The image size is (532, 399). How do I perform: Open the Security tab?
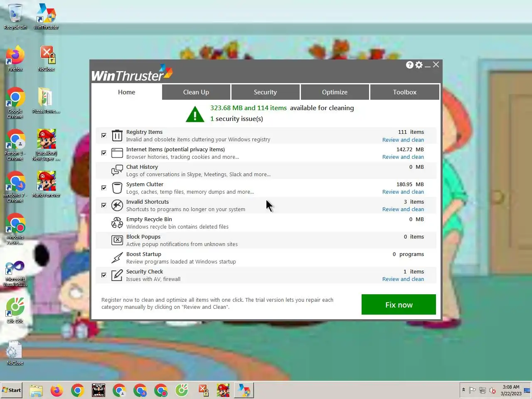coord(265,92)
